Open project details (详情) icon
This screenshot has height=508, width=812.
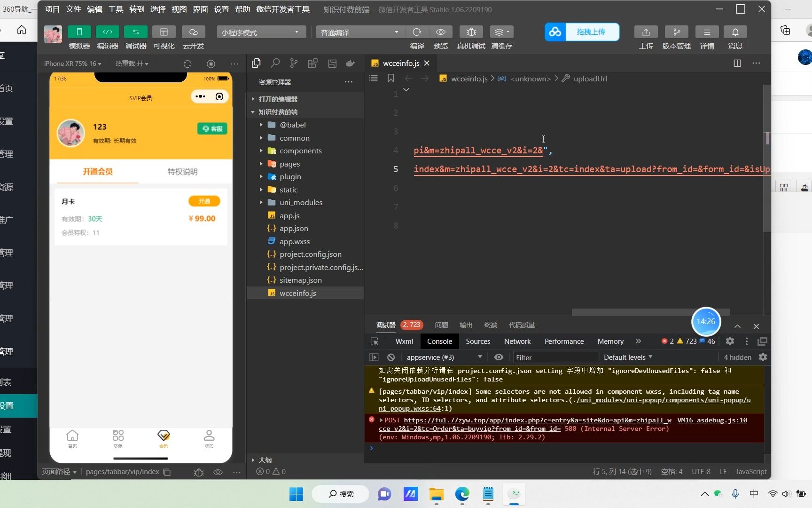click(707, 32)
